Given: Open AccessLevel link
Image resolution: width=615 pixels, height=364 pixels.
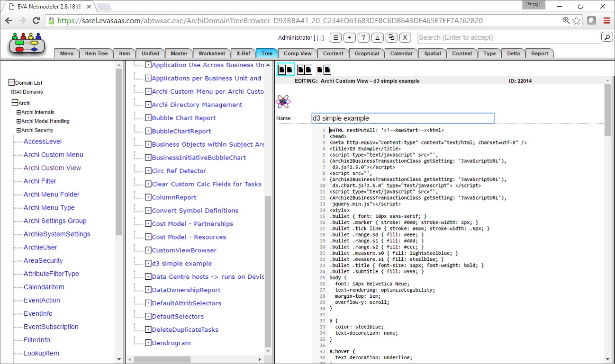Looking at the screenshot, I should (43, 142).
